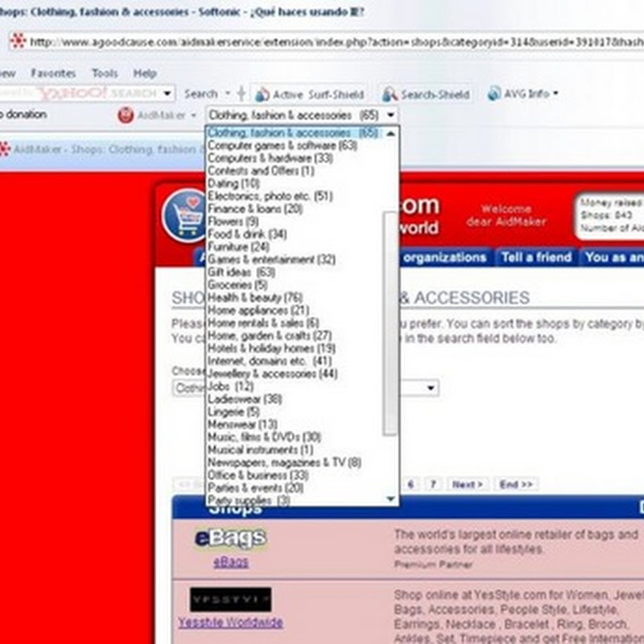Select Music, films & DVDs (30)
Viewport: 644px width, 644px height.
(x=265, y=437)
